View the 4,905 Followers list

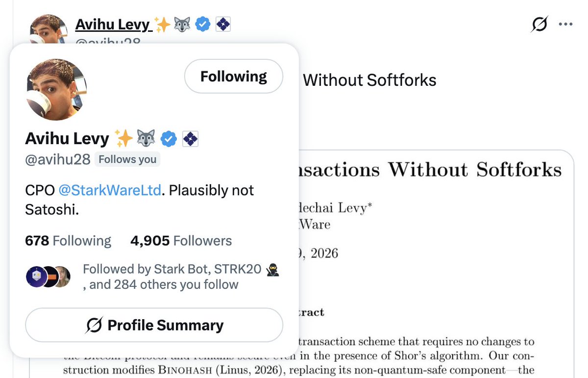[181, 241]
